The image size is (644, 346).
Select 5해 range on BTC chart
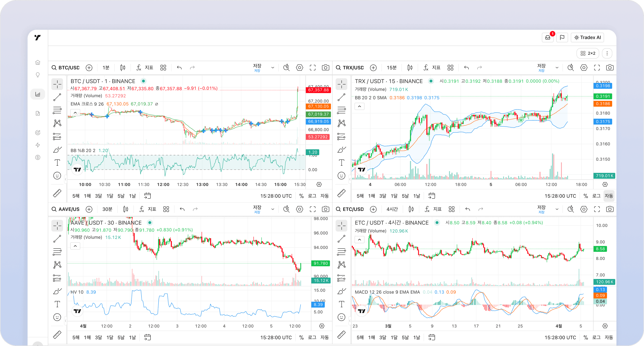(x=76, y=196)
